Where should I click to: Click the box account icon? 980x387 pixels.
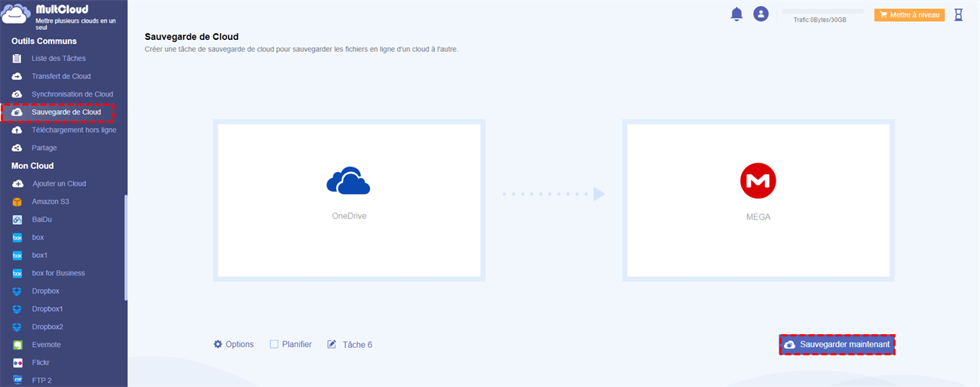[x=17, y=238]
